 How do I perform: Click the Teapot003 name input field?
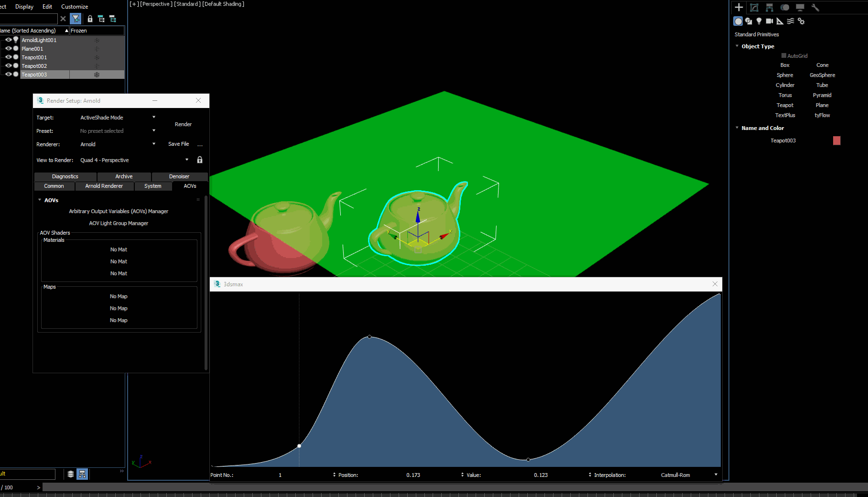(x=783, y=140)
